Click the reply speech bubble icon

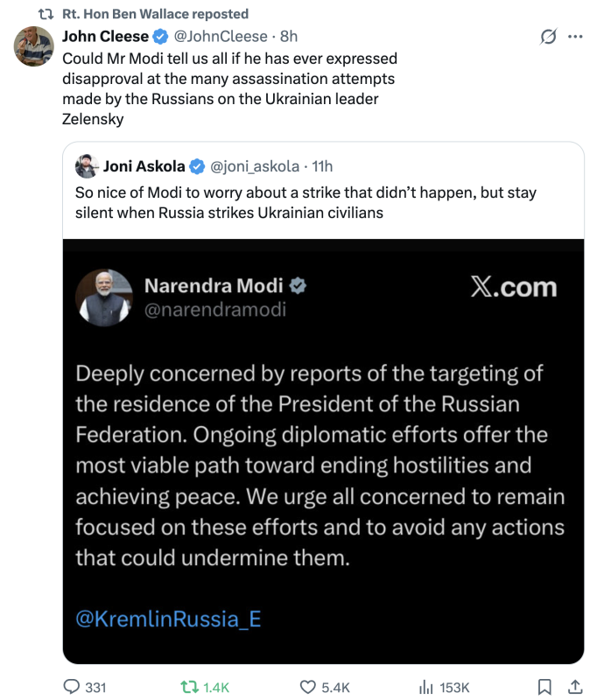73,687
